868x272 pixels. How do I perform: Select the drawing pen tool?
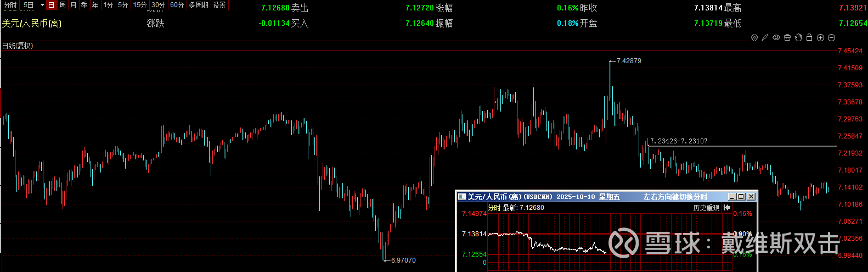tap(765, 37)
